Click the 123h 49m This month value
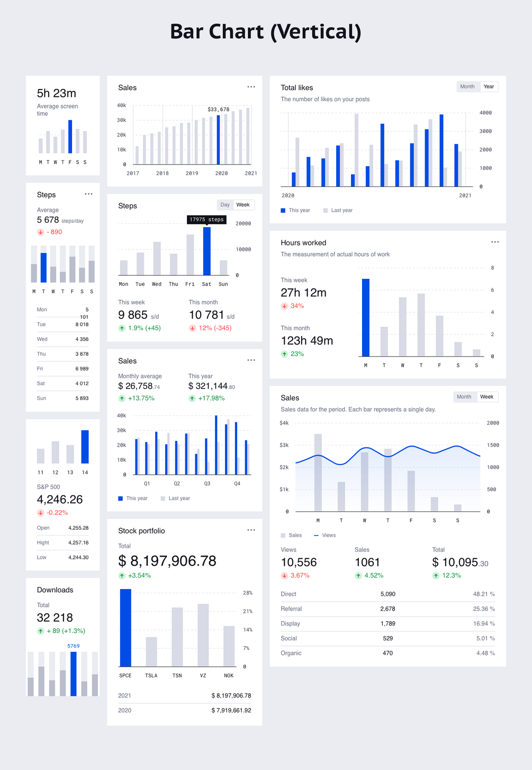 (x=307, y=341)
